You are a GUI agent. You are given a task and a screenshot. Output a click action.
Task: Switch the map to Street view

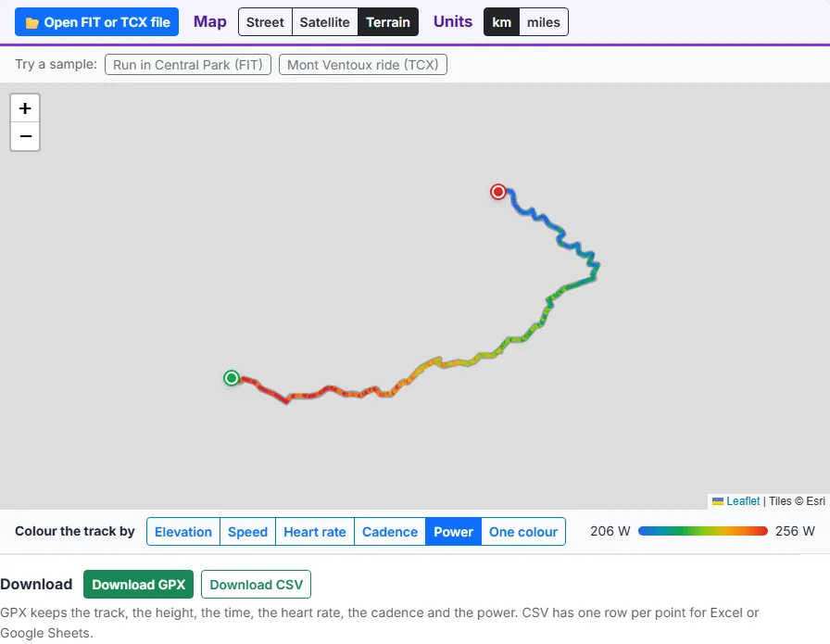point(265,22)
